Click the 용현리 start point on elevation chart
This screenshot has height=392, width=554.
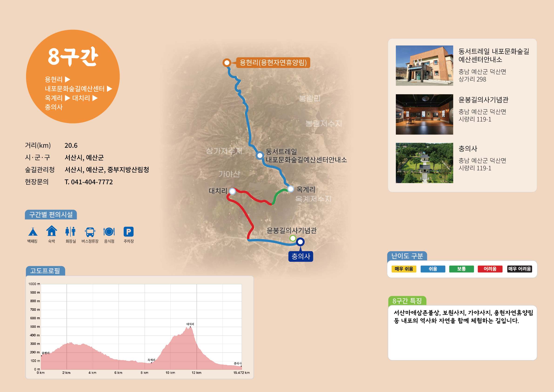[41, 356]
